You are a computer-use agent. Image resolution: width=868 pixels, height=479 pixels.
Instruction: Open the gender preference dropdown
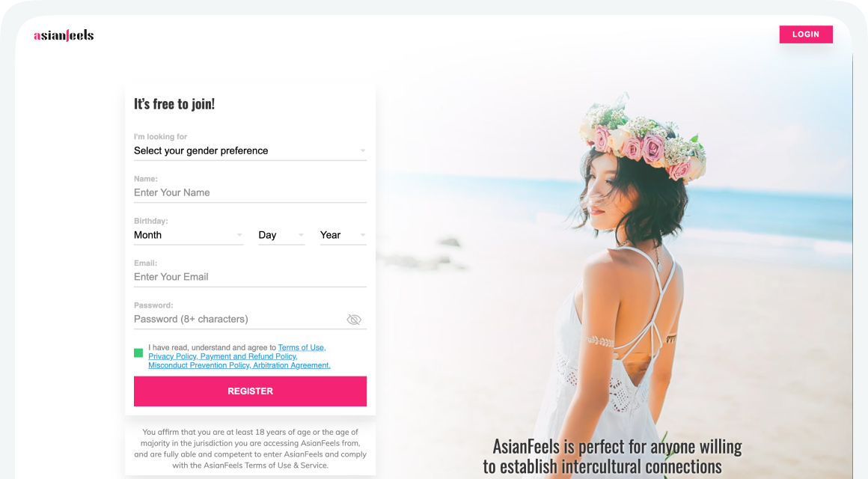(250, 150)
